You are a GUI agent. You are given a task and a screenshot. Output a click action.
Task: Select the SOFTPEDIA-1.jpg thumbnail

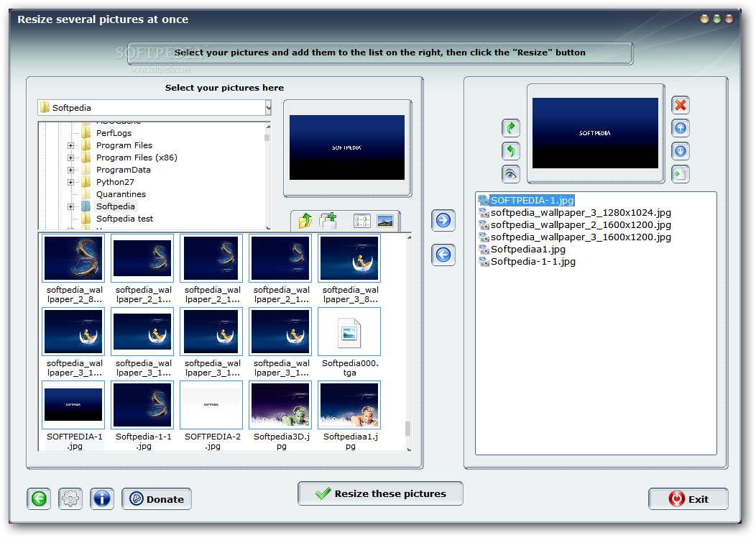(x=73, y=405)
